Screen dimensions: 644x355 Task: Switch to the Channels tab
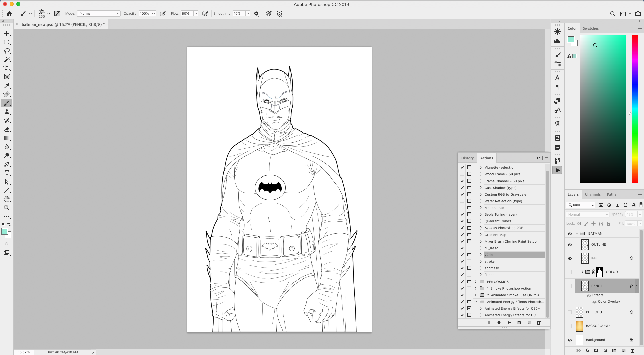[x=593, y=194]
